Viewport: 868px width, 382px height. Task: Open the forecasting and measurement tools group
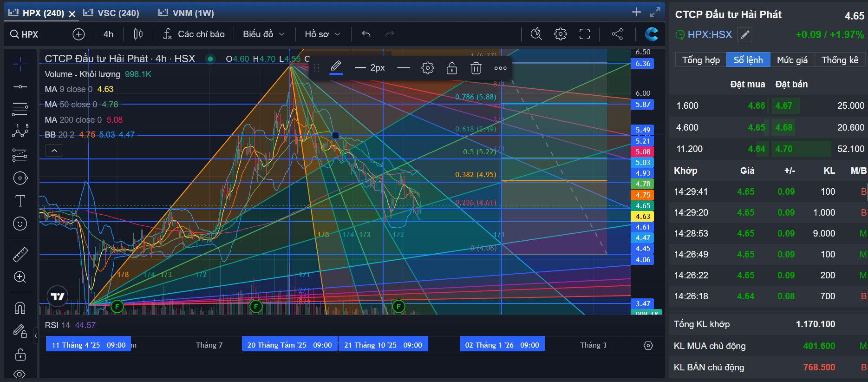(20, 155)
